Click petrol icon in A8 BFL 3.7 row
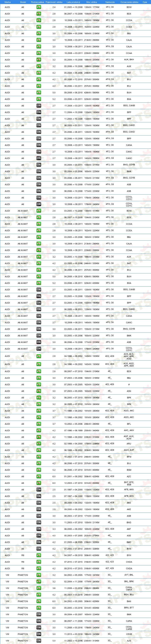The height and width of the screenshot is (644, 151). [x=39, y=424]
